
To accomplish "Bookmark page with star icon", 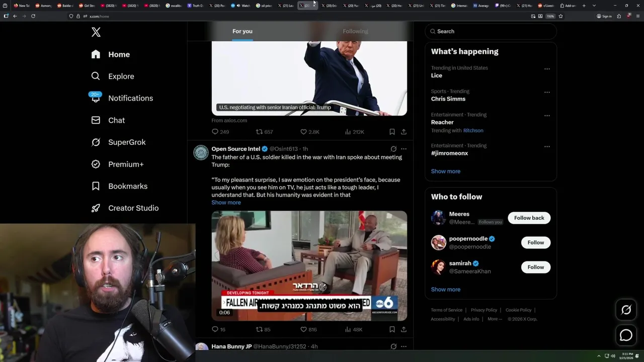I will (560, 16).
